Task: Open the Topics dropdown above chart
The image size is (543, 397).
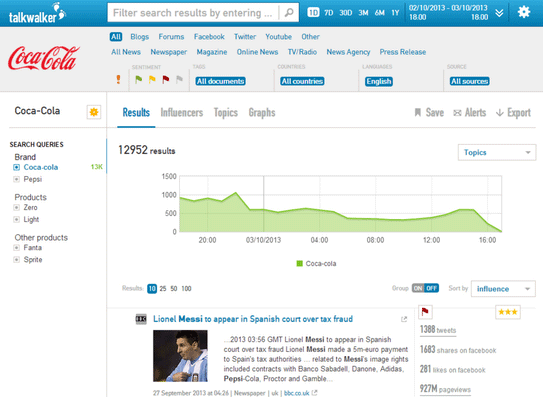Action: [497, 152]
